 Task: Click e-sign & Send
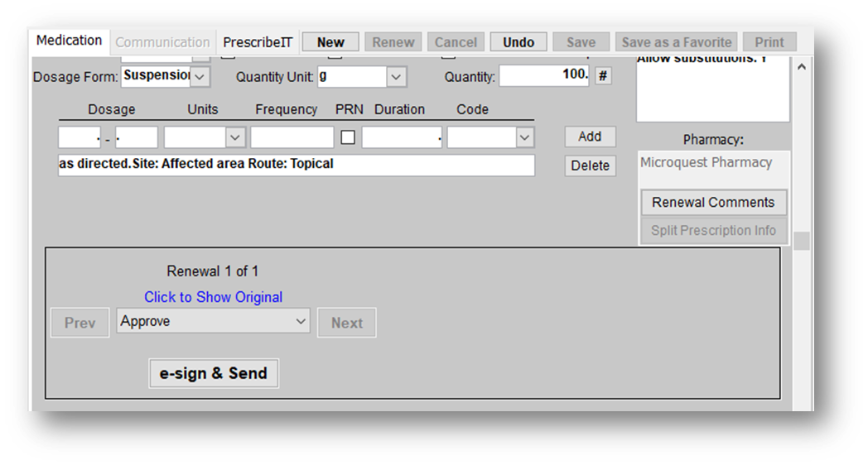coord(213,373)
